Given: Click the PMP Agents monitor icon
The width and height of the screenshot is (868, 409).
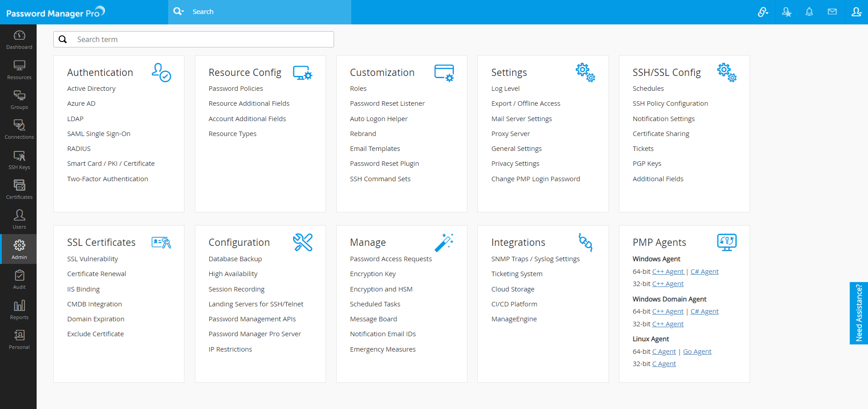Looking at the screenshot, I should coord(727,242).
